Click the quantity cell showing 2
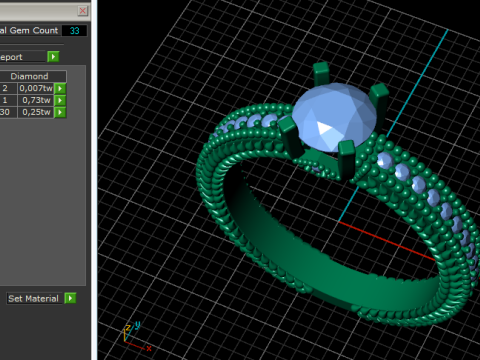 [8, 88]
